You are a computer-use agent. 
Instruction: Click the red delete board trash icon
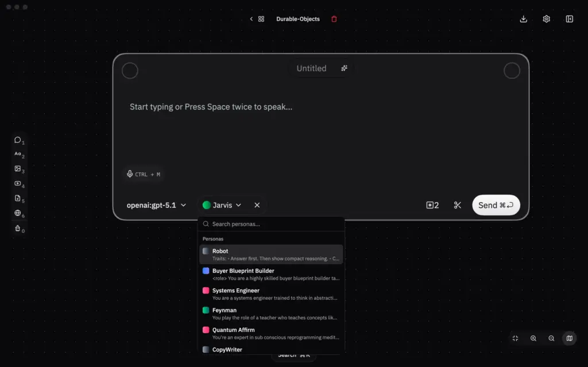pyautogui.click(x=334, y=19)
